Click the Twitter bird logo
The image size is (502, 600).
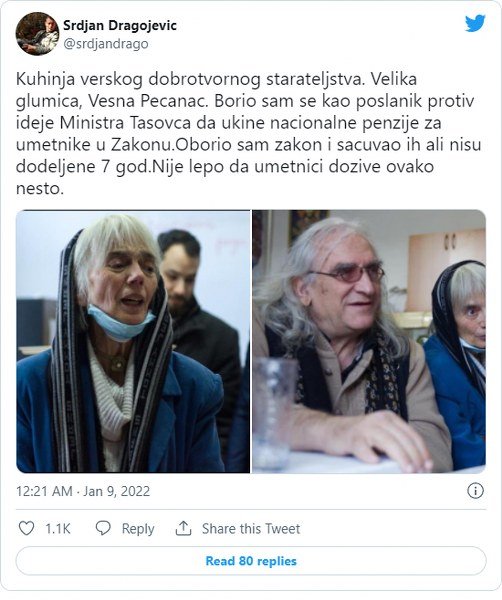[475, 23]
